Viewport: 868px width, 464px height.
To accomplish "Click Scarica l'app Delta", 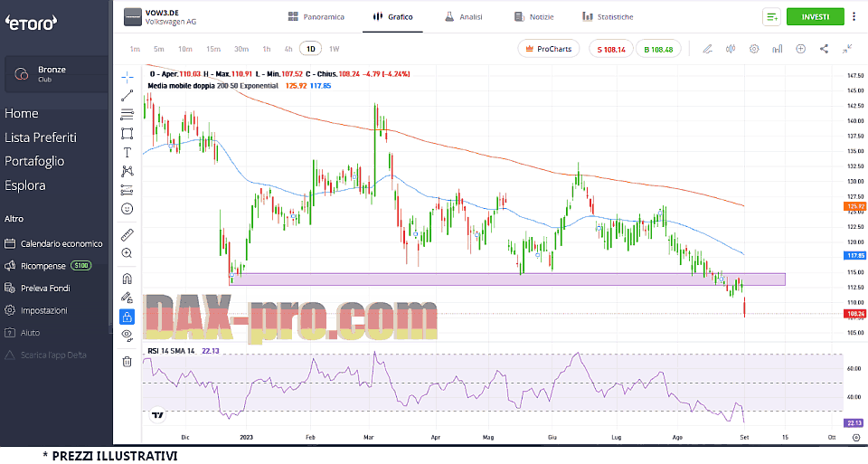I will tap(45, 355).
